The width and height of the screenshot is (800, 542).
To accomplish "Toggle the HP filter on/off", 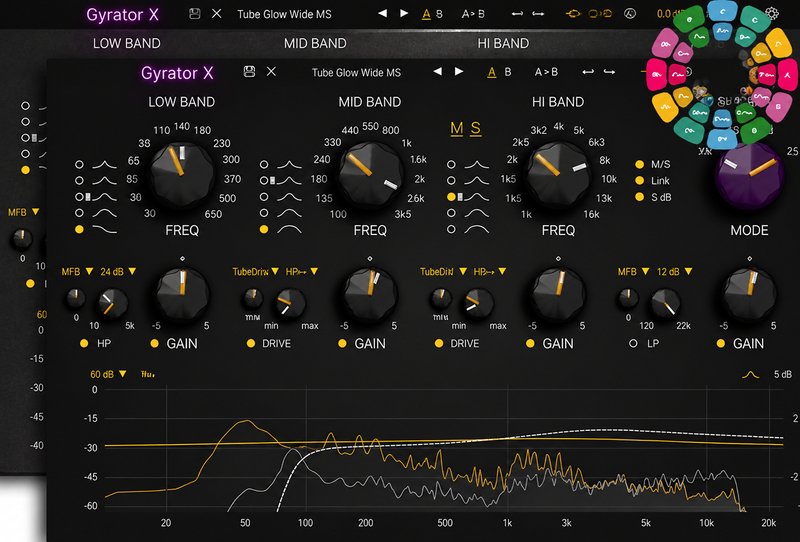I will [84, 343].
